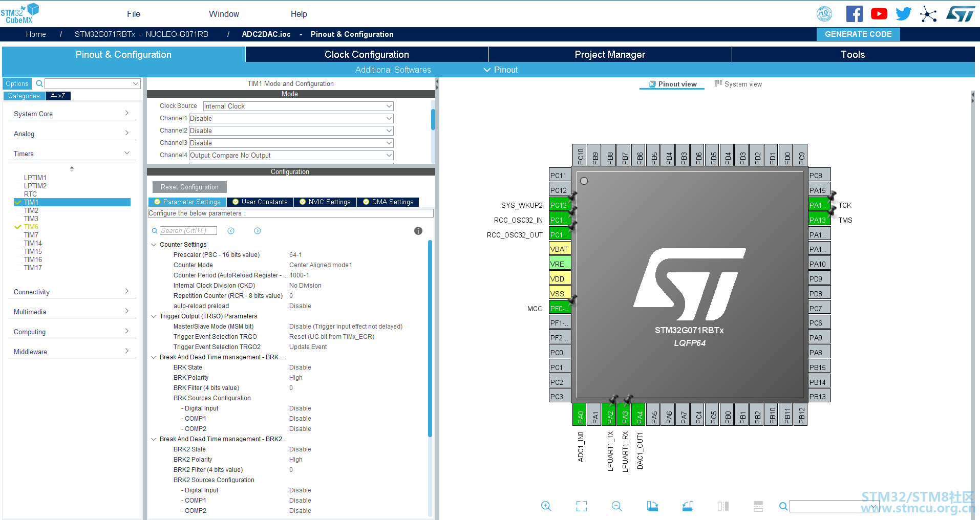Rotate chip view clockwise

tap(652, 506)
